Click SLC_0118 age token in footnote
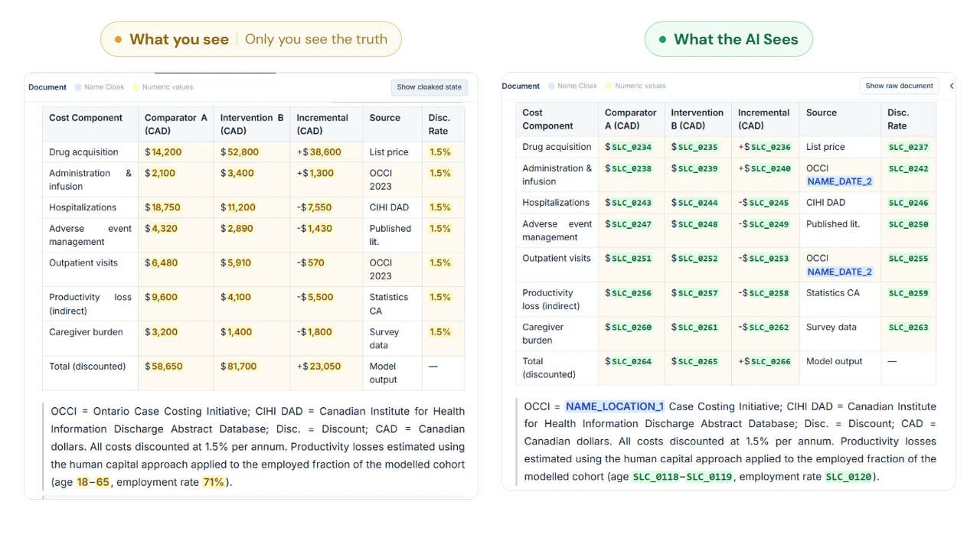This screenshot has height=551, width=980. tap(655, 477)
